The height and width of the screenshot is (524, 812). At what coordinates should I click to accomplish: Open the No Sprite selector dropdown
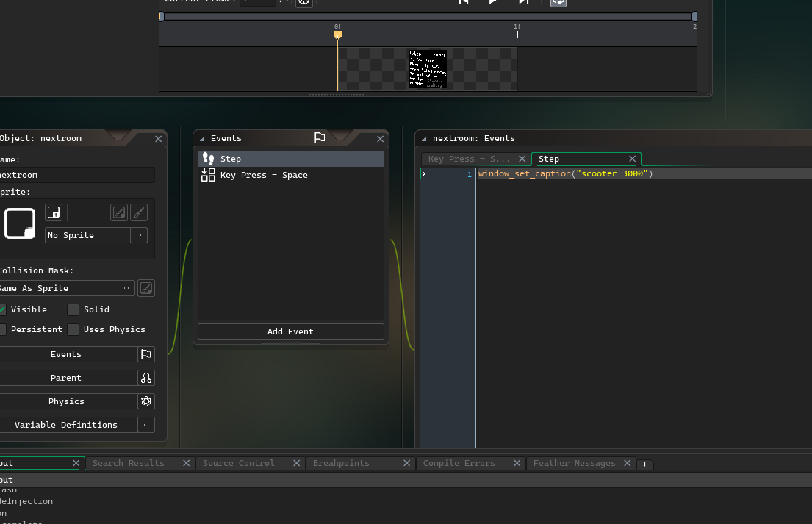(87, 235)
